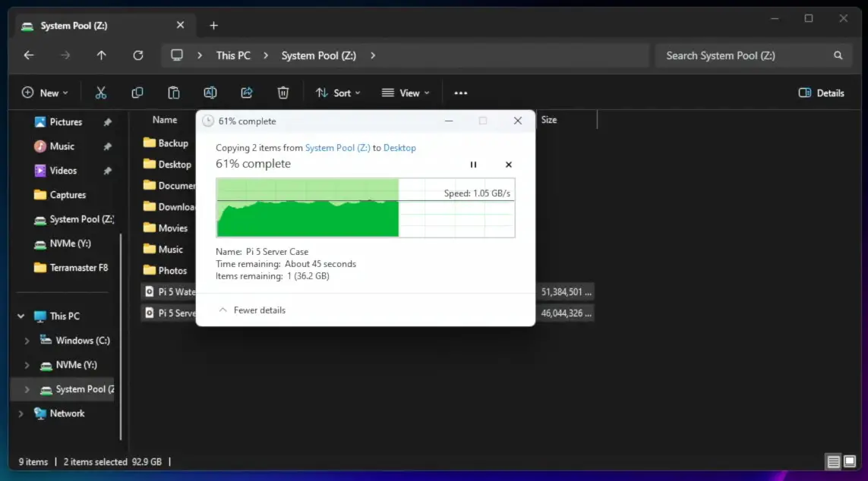Click the Copy icon in toolbar

click(x=137, y=93)
